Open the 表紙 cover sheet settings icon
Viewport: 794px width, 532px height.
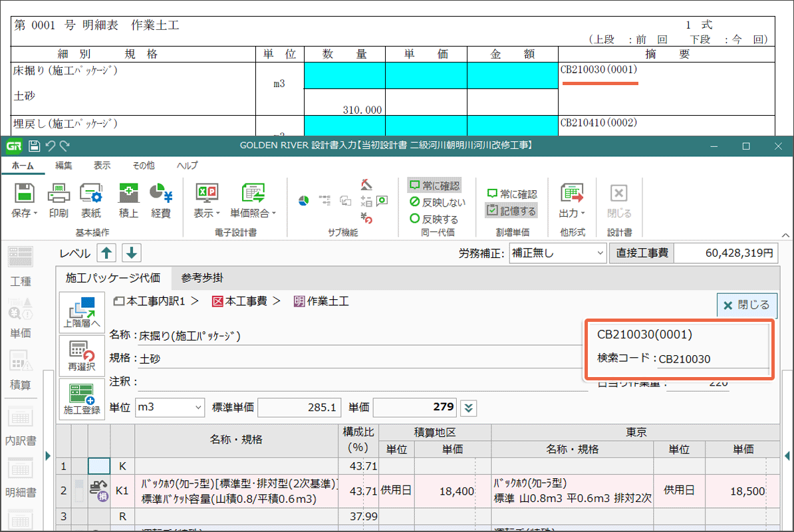(x=91, y=194)
